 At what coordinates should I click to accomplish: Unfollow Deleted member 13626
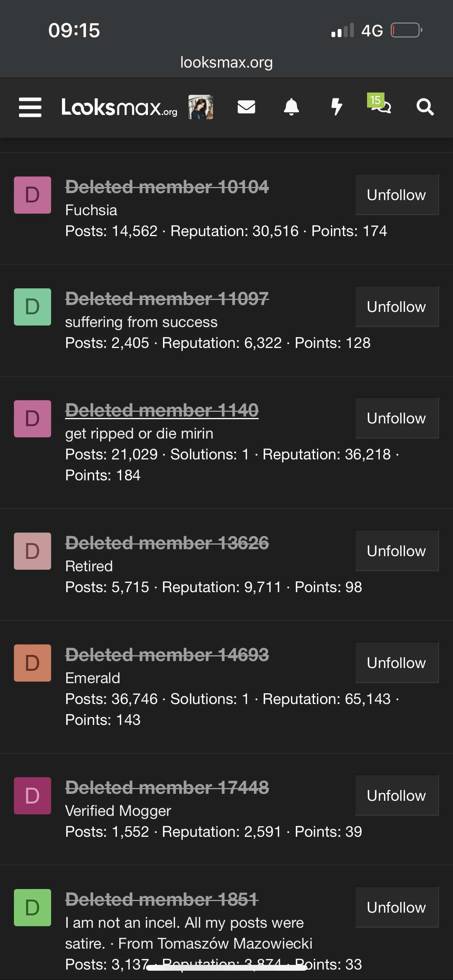tap(396, 551)
